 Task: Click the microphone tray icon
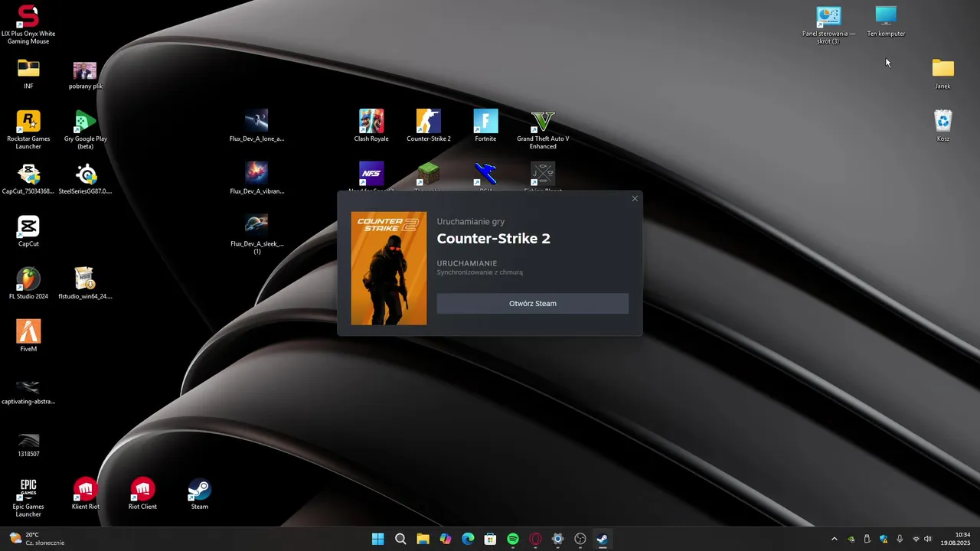coord(900,539)
